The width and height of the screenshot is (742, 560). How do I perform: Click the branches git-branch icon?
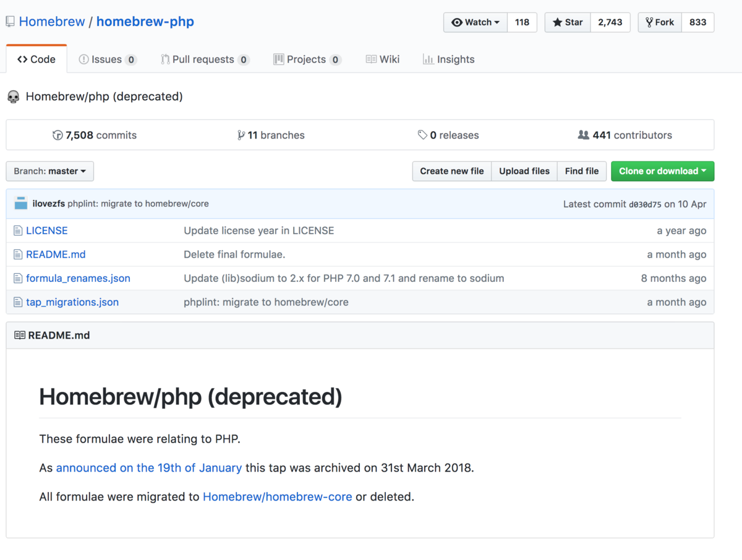241,135
